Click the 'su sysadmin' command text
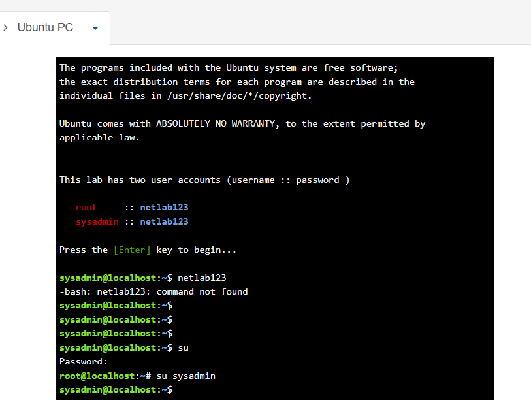 click(185, 376)
